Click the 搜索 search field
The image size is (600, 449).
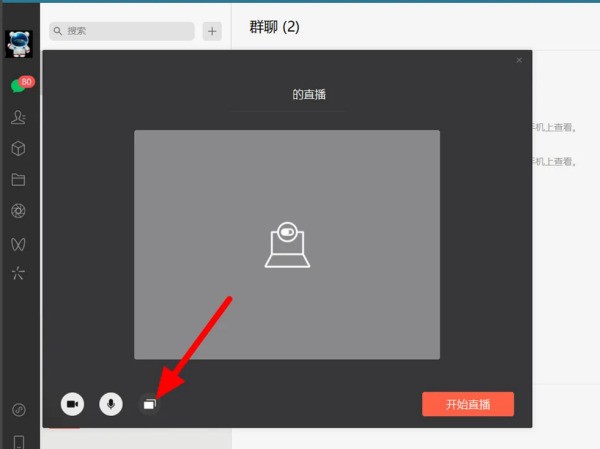click(122, 31)
